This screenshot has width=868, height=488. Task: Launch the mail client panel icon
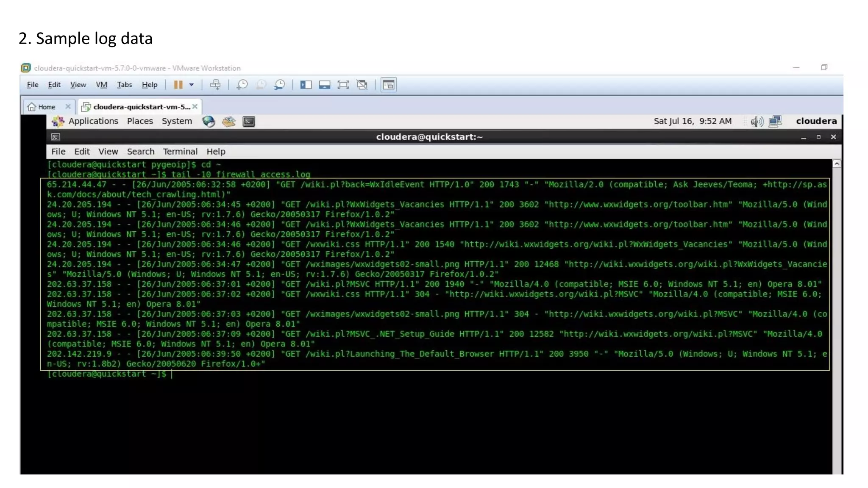pyautogui.click(x=229, y=122)
